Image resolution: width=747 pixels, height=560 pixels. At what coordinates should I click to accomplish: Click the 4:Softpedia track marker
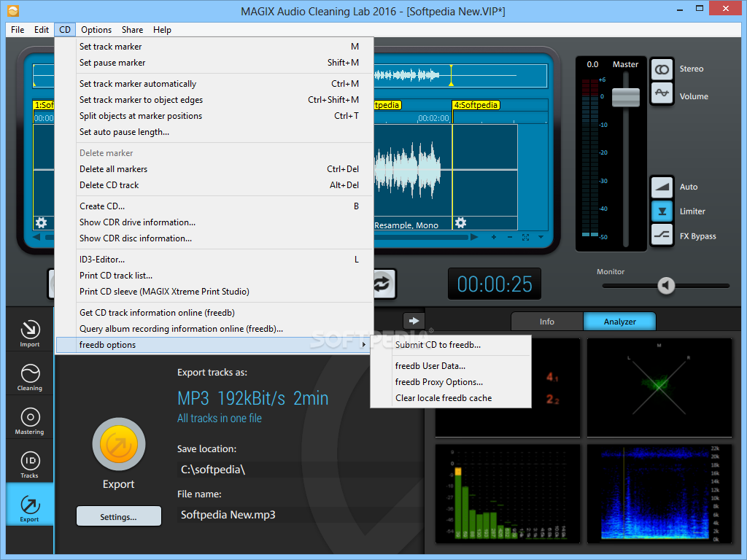(476, 105)
